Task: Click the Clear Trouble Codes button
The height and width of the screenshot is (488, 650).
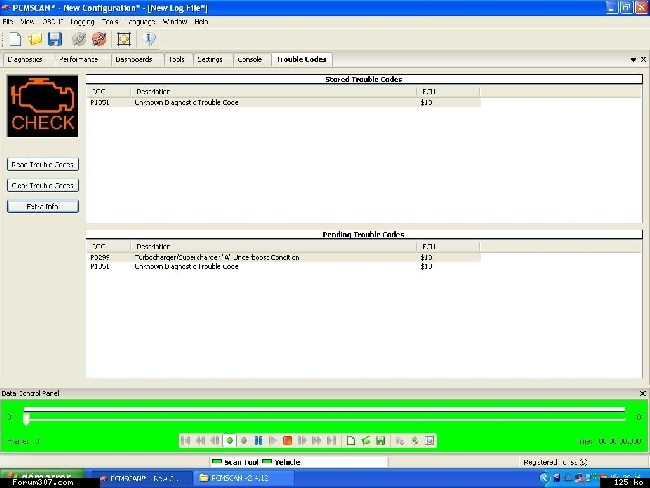Action: (x=43, y=185)
